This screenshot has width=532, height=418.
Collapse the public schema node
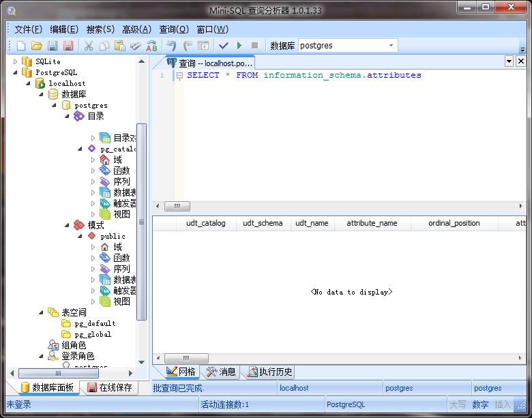(x=80, y=236)
